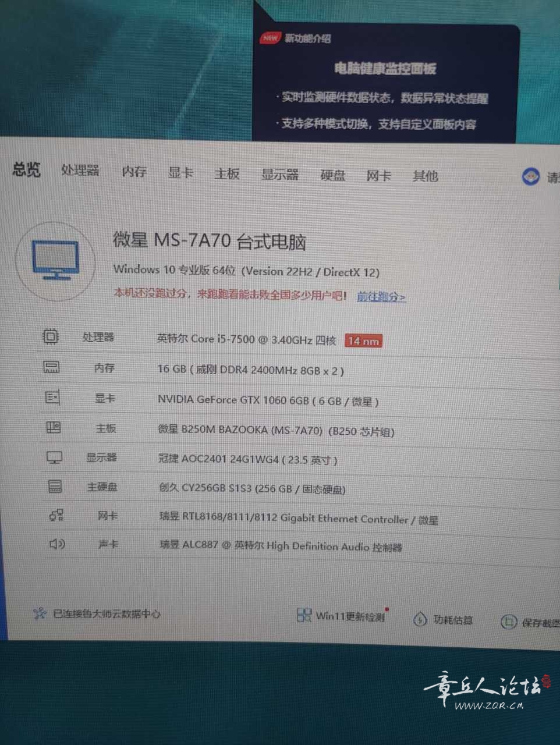This screenshot has height=745, width=560.
Task: Open the 硬盘 tab
Action: pyautogui.click(x=332, y=175)
